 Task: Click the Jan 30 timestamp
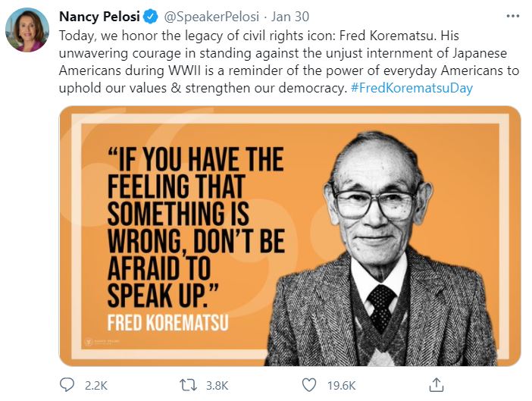point(290,17)
